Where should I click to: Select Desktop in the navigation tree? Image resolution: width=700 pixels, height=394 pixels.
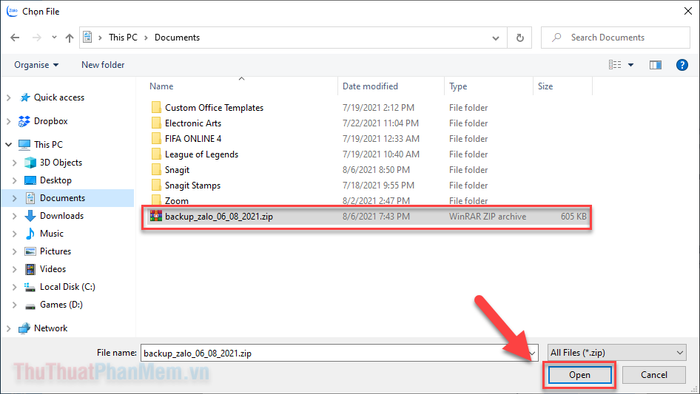tap(55, 180)
